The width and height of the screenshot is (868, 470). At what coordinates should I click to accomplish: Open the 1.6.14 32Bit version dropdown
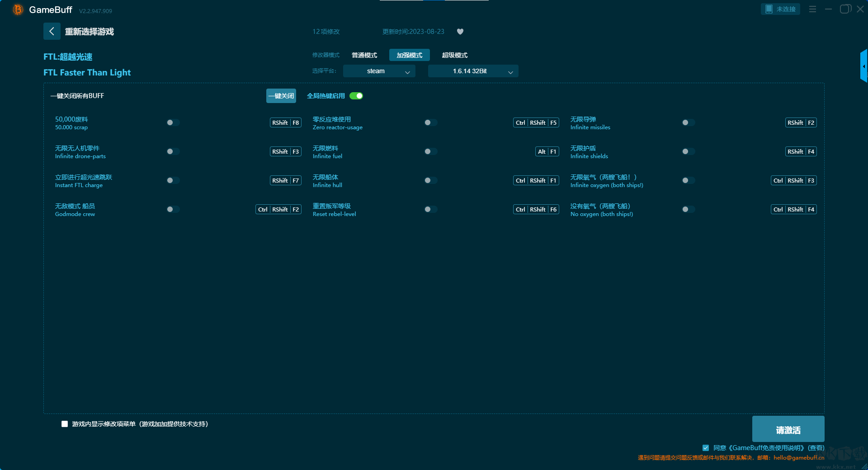pyautogui.click(x=473, y=71)
